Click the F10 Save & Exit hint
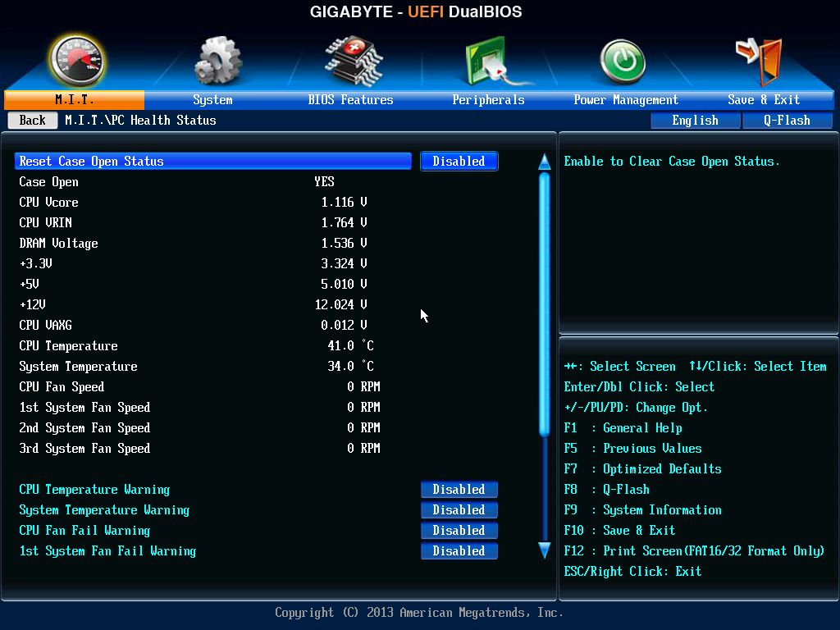 620,531
